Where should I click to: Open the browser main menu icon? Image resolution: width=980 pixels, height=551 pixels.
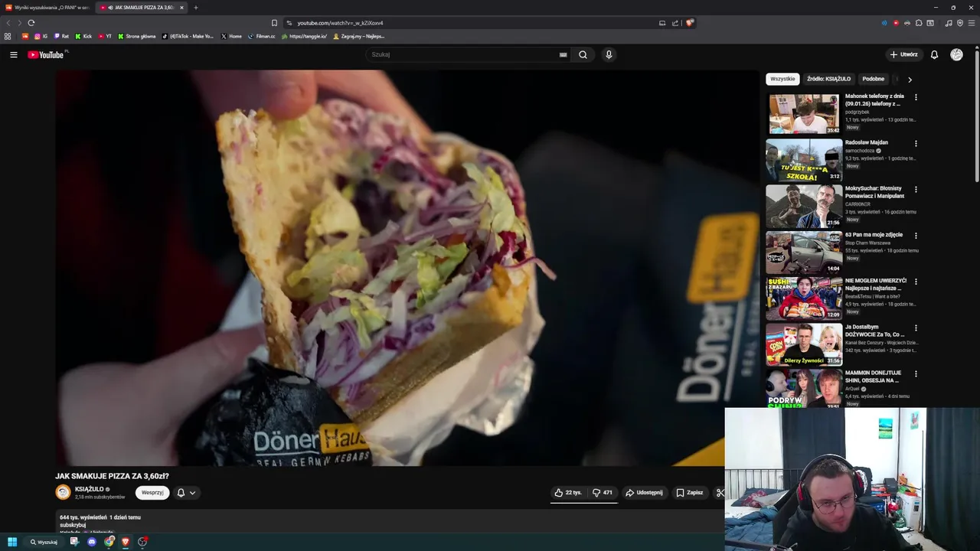pos(972,23)
